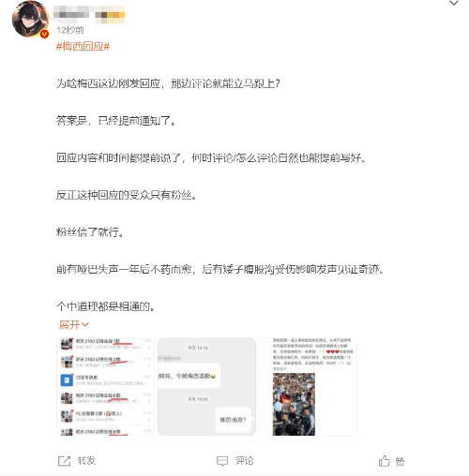Open the #梅西回应# hashtag topic
This screenshot has width=469, height=476.
pyautogui.click(x=83, y=47)
